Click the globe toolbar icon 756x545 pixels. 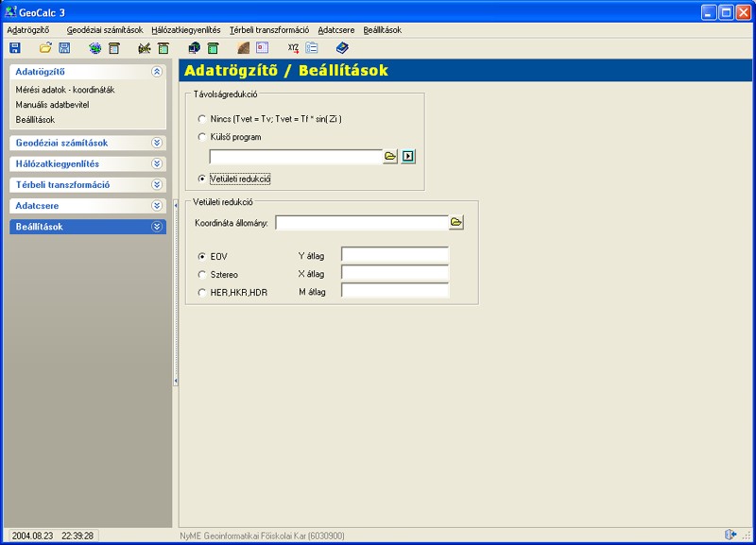(x=95, y=48)
